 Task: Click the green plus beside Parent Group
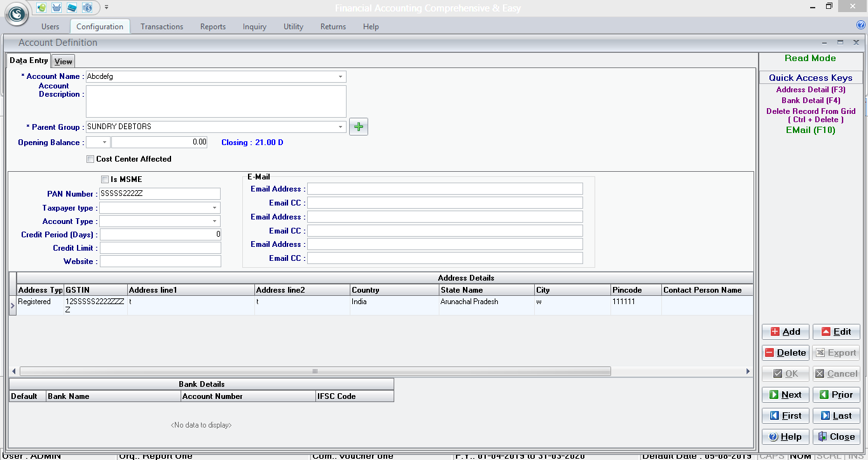point(359,127)
